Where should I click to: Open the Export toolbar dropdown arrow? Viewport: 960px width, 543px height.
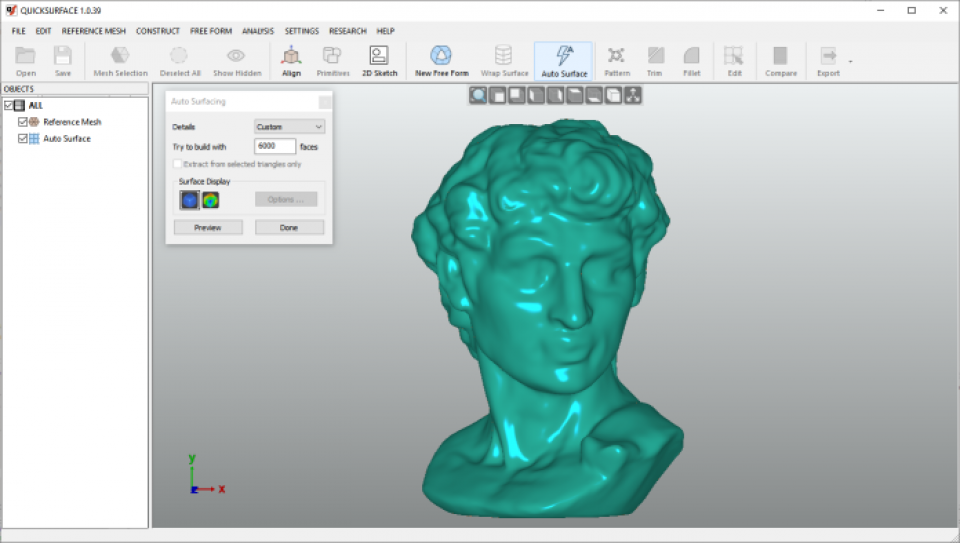click(x=850, y=61)
